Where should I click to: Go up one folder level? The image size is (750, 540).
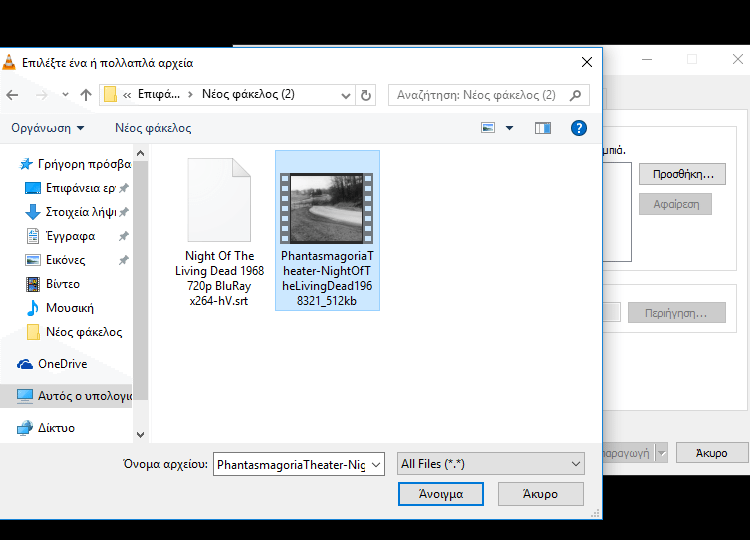(86, 95)
